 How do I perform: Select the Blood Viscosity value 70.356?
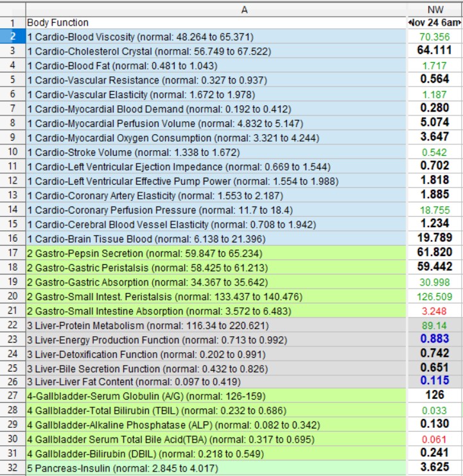435,37
